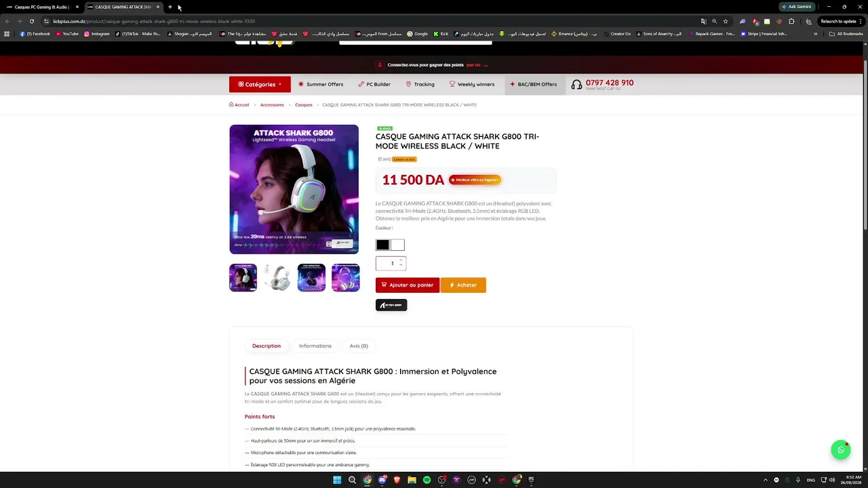Go to the Tracking menu item

420,84
